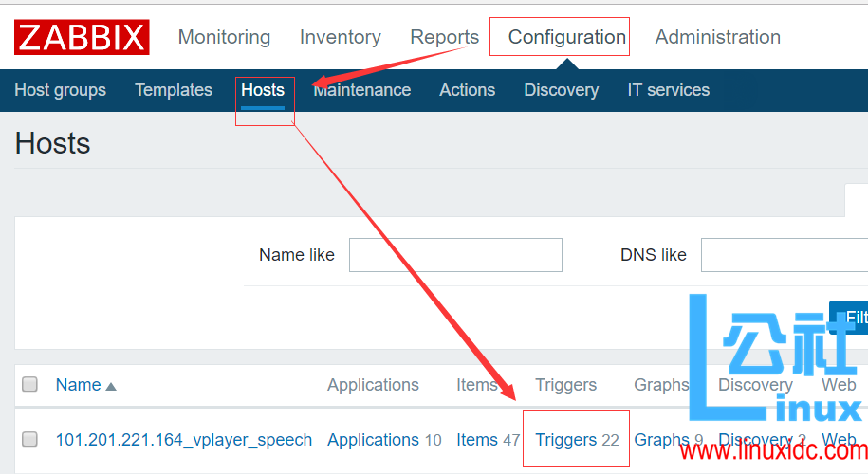Focus the Name like input field
This screenshot has width=868, height=474.
coord(455,255)
